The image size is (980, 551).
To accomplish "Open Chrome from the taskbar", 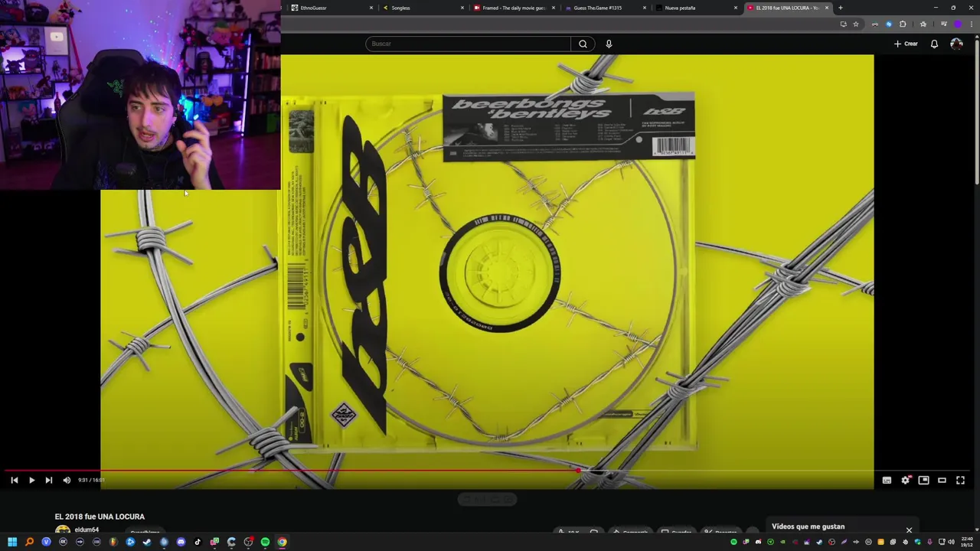I will pyautogui.click(x=282, y=542).
